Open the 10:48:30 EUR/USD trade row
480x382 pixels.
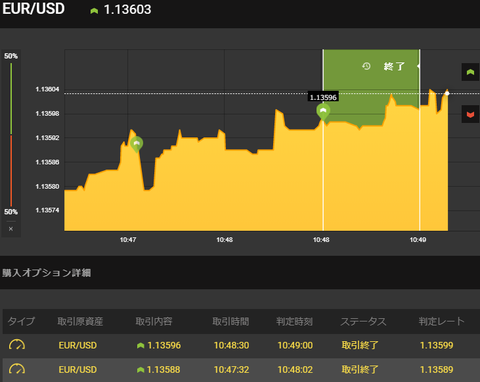(241, 345)
